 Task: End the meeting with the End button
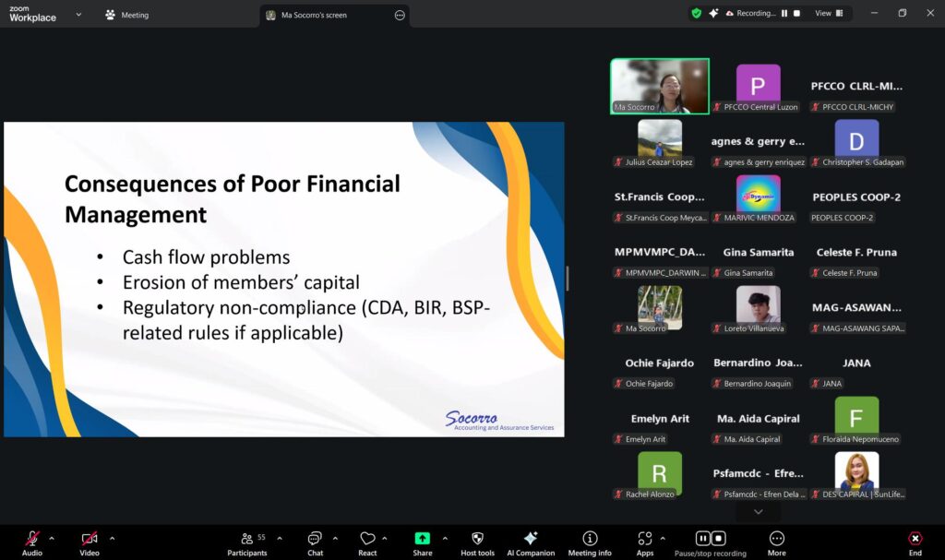point(915,539)
